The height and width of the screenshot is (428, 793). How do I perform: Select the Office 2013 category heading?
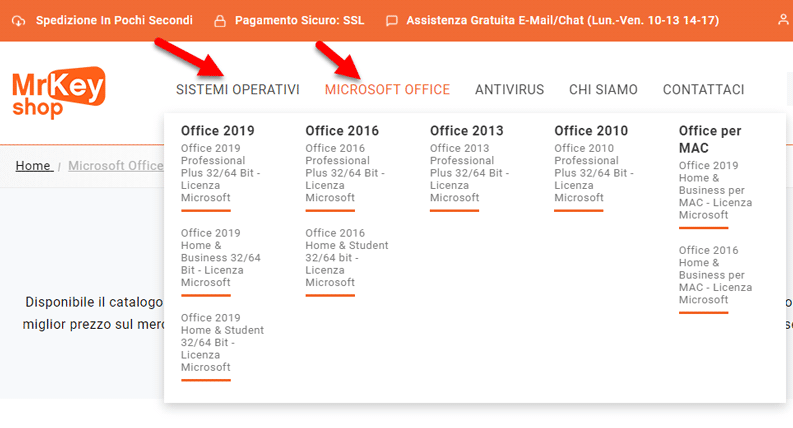coord(466,131)
